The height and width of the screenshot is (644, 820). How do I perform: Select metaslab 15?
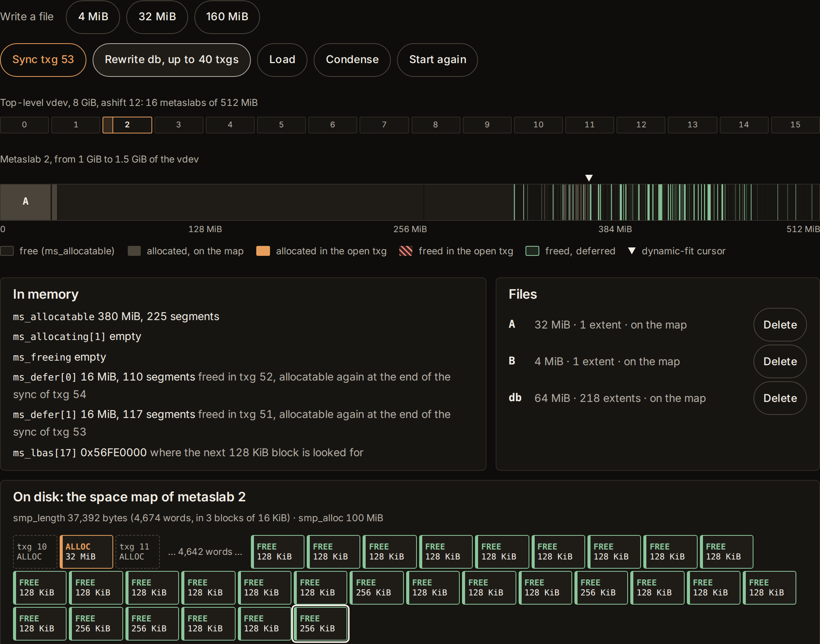(795, 125)
